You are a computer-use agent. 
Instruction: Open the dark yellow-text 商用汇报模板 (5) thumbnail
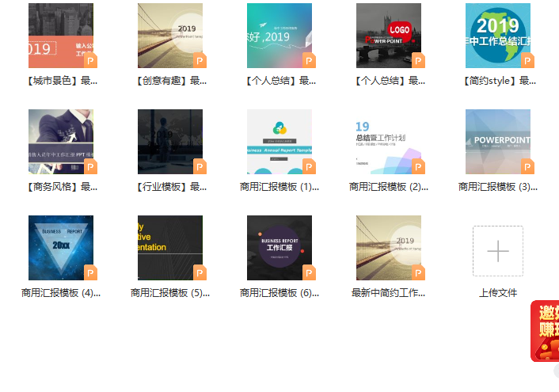click(170, 248)
